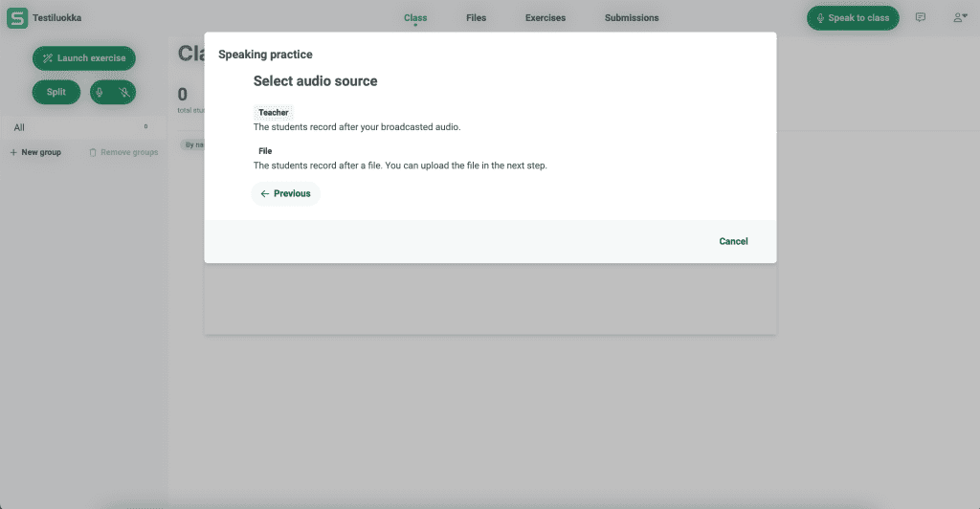Open the chat messages icon
980x509 pixels.
pyautogui.click(x=921, y=17)
